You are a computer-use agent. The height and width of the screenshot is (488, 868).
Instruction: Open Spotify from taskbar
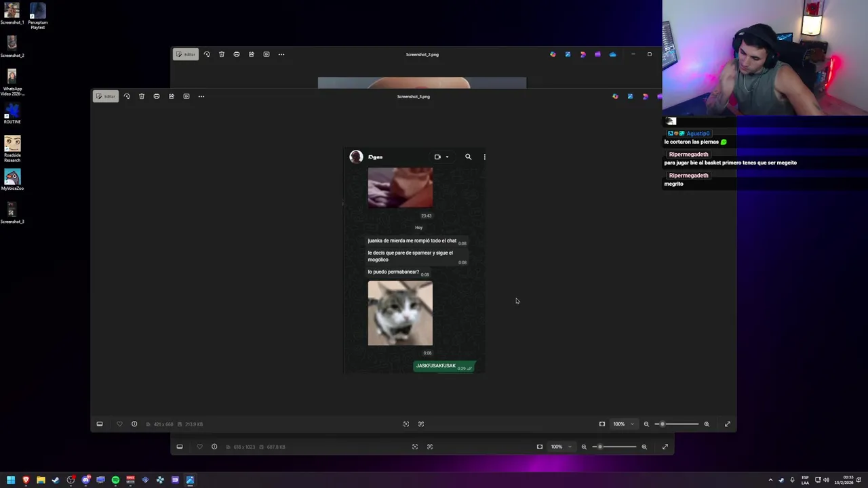click(x=115, y=480)
